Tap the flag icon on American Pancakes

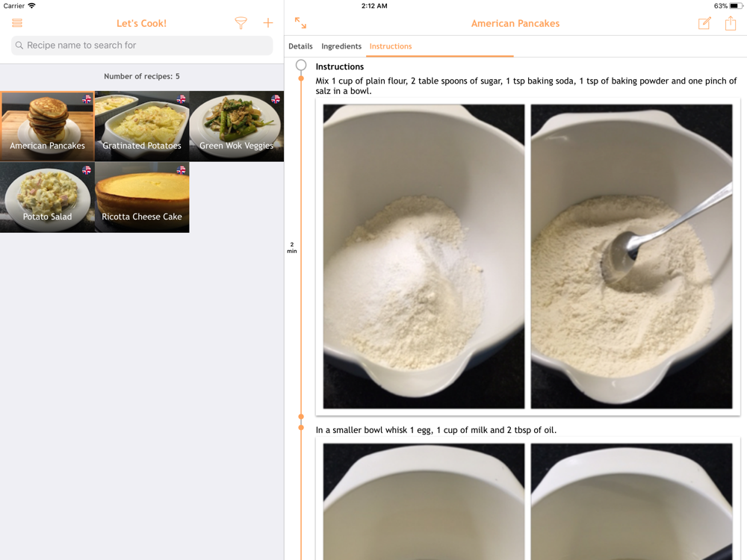click(87, 99)
